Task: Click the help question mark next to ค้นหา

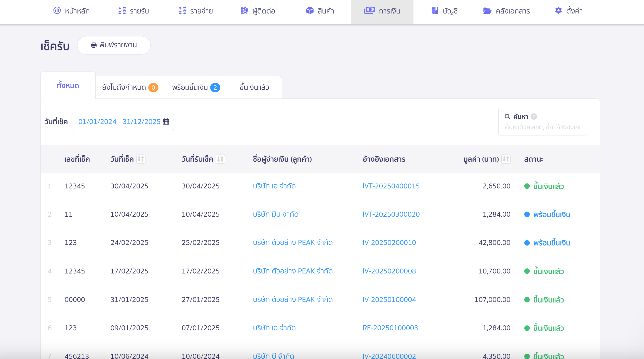Action: pyautogui.click(x=534, y=116)
